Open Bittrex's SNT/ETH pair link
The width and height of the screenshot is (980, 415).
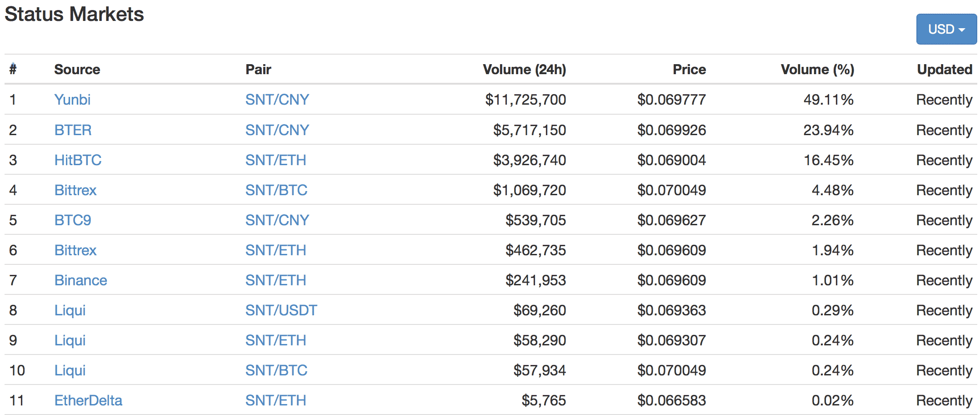click(275, 250)
